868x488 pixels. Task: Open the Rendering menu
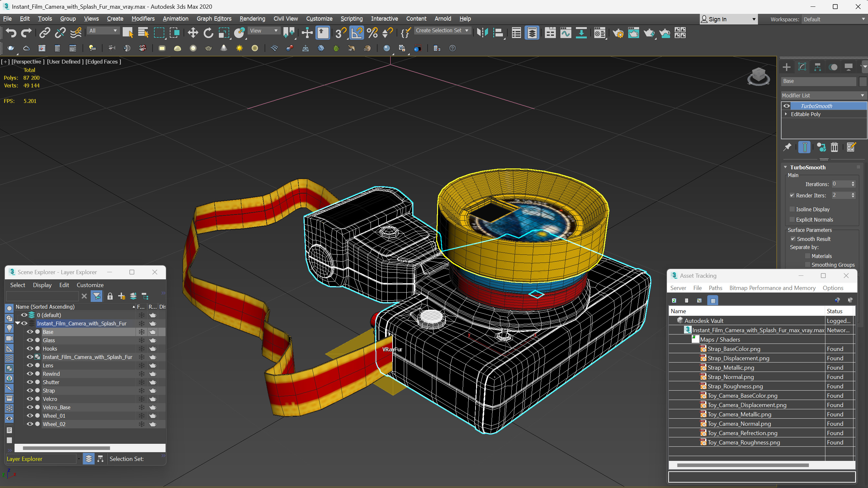coord(252,18)
